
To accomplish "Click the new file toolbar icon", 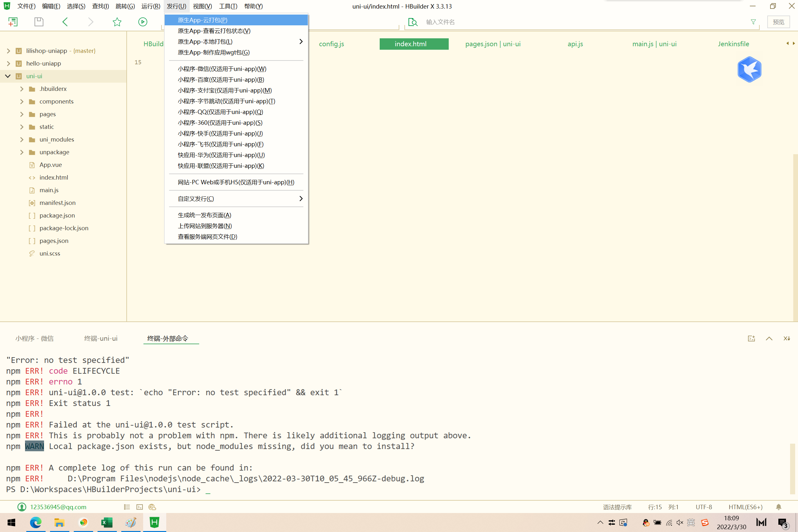I will click(x=13, y=22).
